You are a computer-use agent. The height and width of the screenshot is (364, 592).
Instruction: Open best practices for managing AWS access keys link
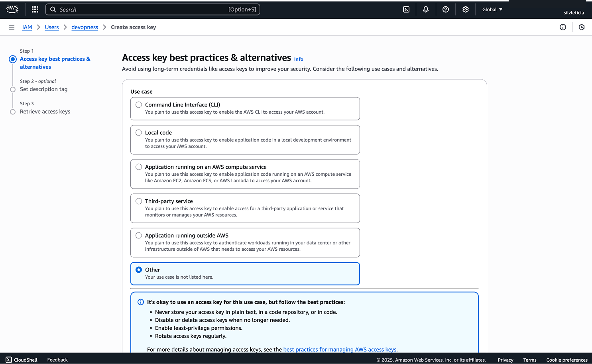pyautogui.click(x=340, y=349)
